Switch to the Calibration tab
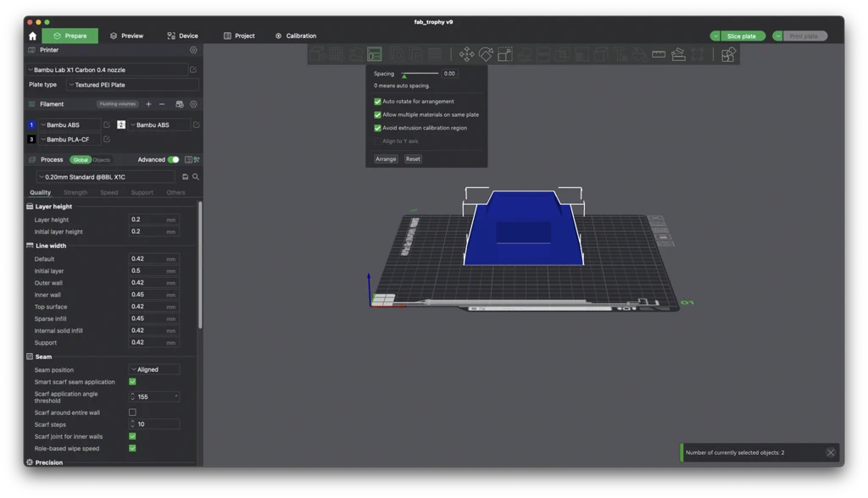 [x=296, y=36]
